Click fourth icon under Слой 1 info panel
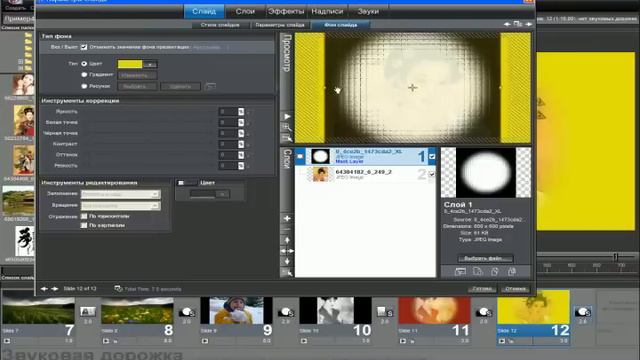The image size is (640, 360). coord(512,271)
